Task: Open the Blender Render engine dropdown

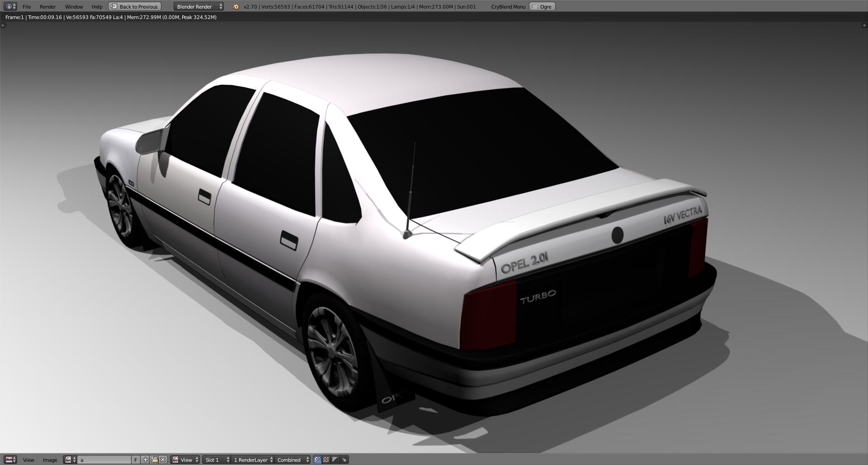Action: (198, 6)
